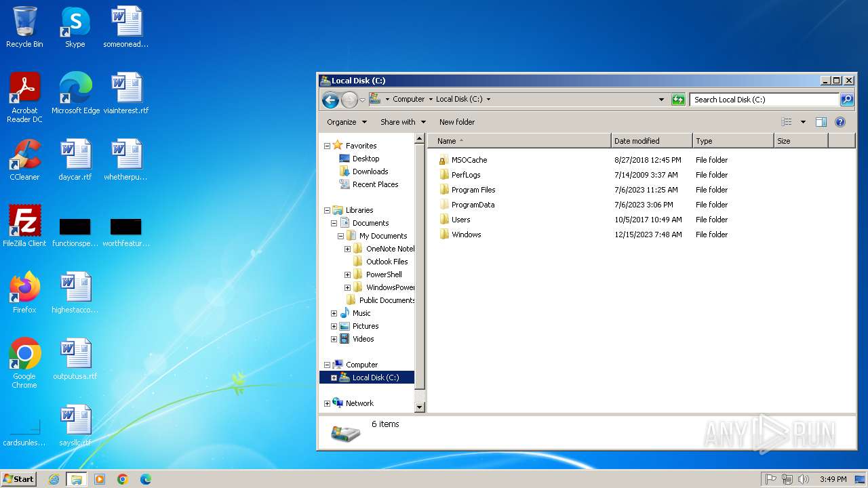The image size is (868, 488).
Task: Sort by the Type column header
Action: coord(733,141)
